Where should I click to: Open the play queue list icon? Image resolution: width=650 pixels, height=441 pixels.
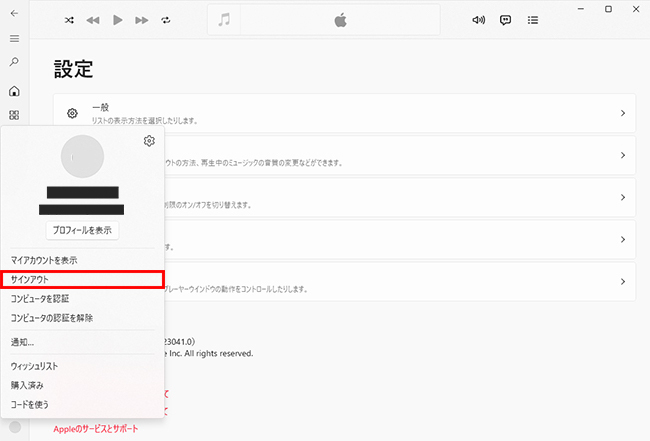click(x=533, y=20)
